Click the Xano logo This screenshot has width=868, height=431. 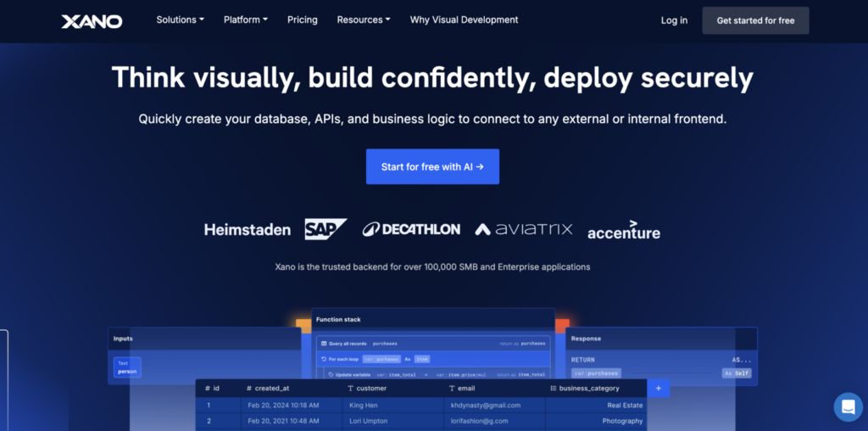tap(92, 21)
